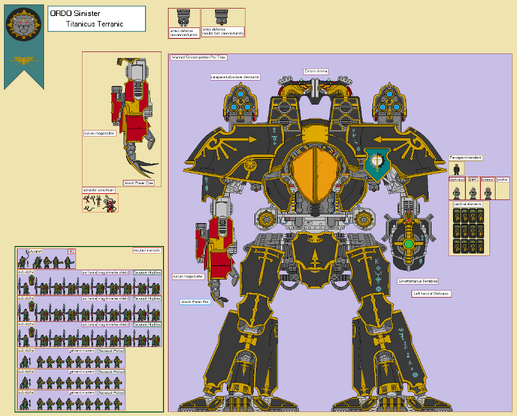The image size is (517, 416).
Task: Click the vulcan mega-bolter label beside titan's arm
Action: [188, 276]
